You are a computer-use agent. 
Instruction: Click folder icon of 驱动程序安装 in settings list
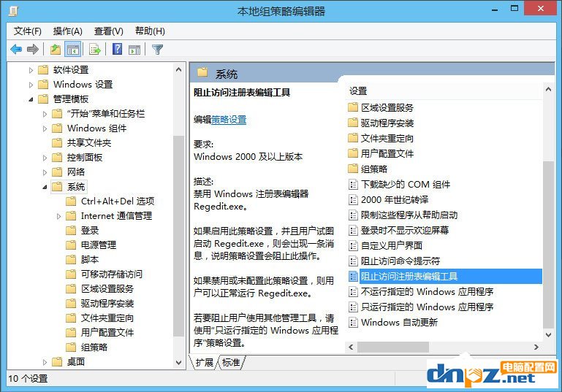[x=353, y=123]
